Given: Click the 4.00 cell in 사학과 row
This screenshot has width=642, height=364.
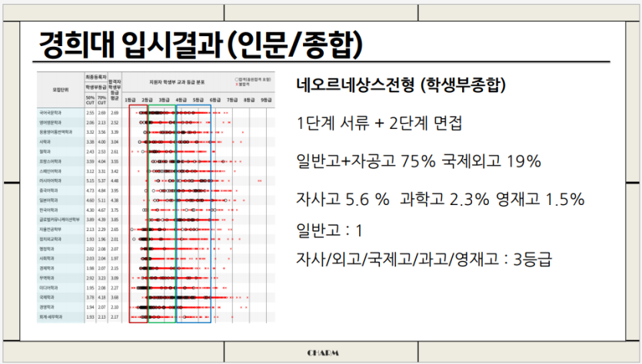Looking at the screenshot, I should click(101, 142).
